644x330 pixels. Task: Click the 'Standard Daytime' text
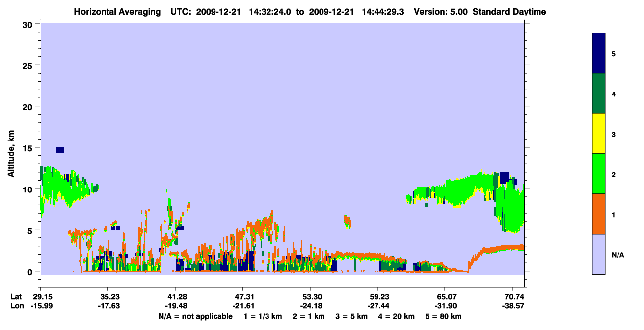(x=509, y=12)
